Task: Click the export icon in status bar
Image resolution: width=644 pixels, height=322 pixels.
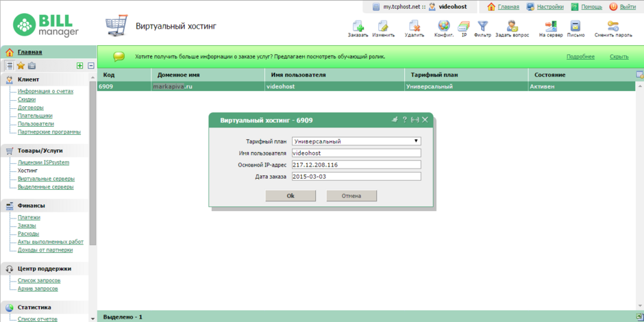Action: [x=639, y=316]
